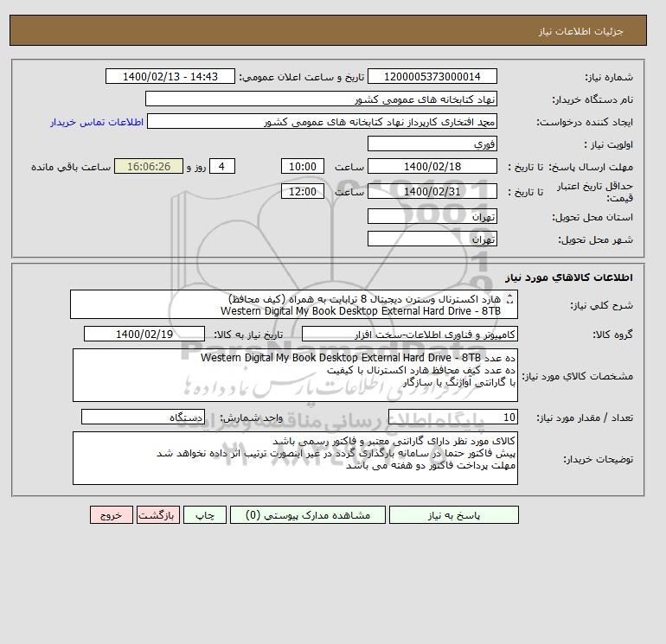Viewport: 666px width, 644px height.
Task: Select the شماره نیاز field 1200005373000014
Action: 432,76
